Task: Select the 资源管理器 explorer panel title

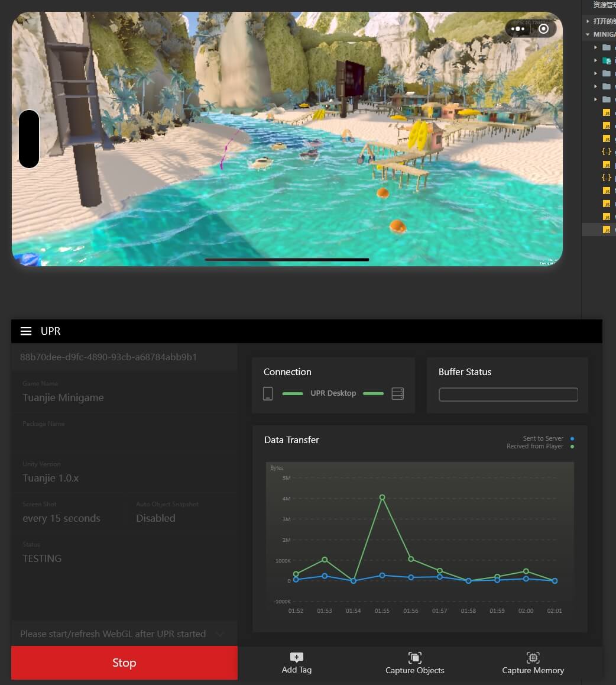Action: (604, 5)
